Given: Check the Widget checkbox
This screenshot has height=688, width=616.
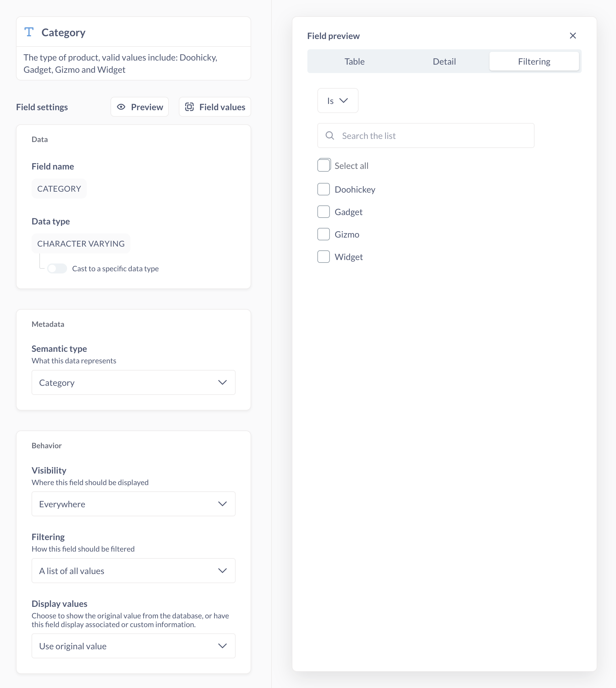Looking at the screenshot, I should click(324, 256).
